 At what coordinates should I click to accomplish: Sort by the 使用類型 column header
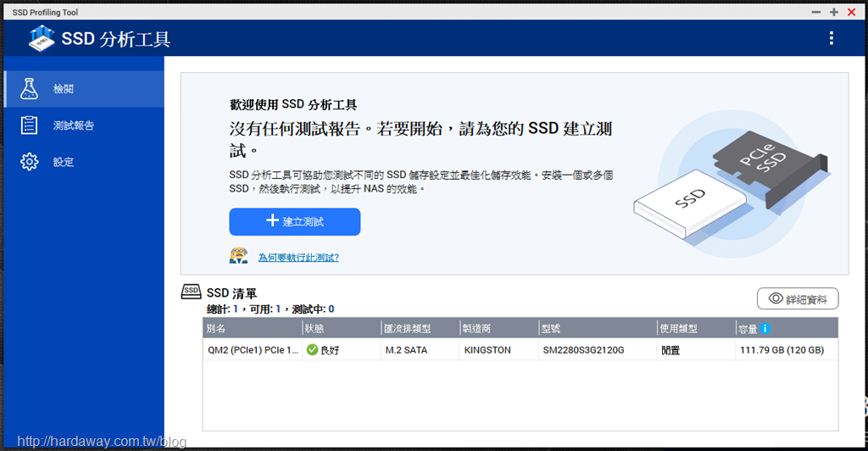[x=696, y=328]
